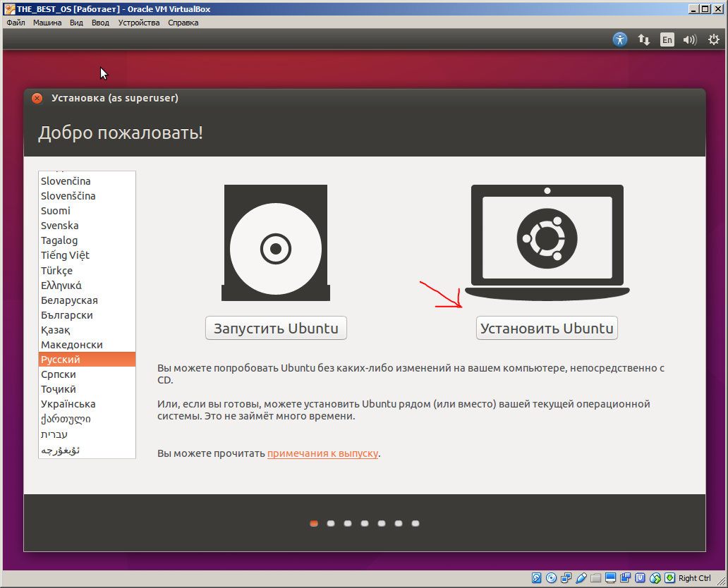Select the Hebrew עברית language
Image resolution: width=728 pixels, height=588 pixels.
(87, 434)
